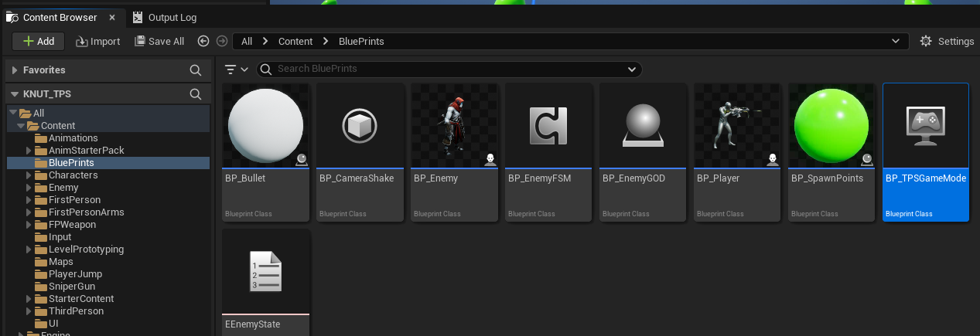Click the BP_EnemyGOD asset name label
The width and height of the screenshot is (980, 336).
coord(633,178)
